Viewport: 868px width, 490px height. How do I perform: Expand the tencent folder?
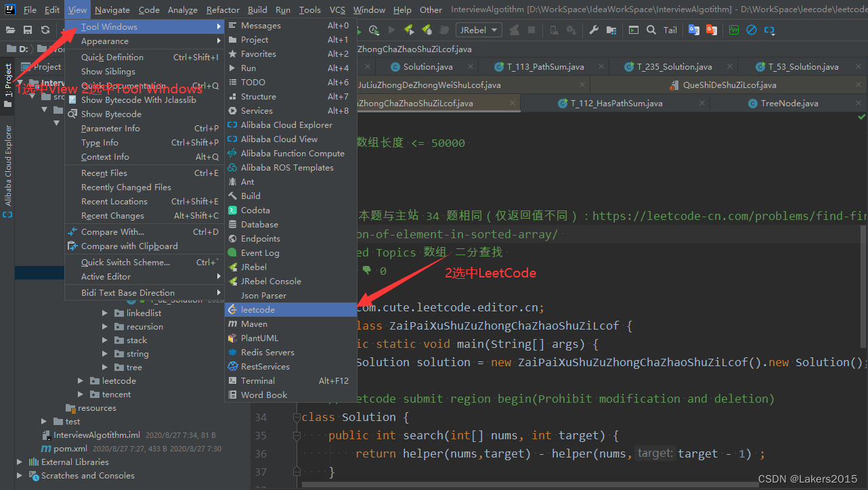coord(81,395)
